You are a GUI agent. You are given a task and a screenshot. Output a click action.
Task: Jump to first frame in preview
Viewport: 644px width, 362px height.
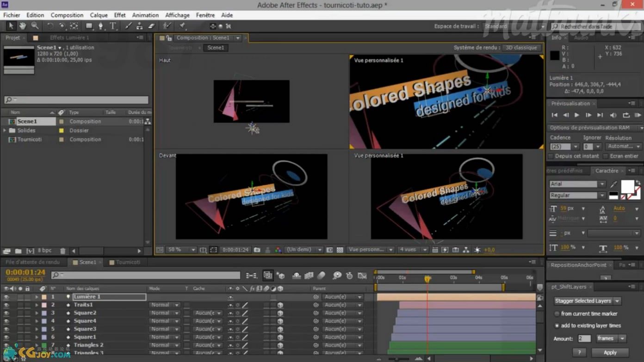[x=554, y=115]
